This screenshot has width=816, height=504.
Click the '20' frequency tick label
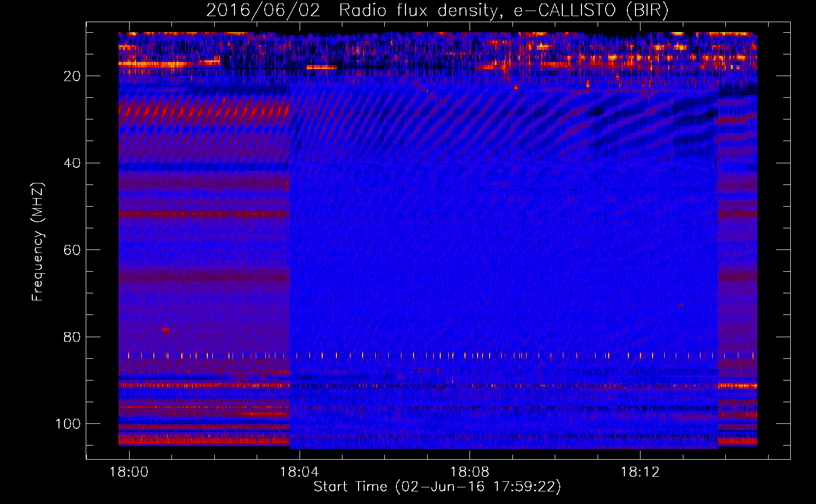72,76
